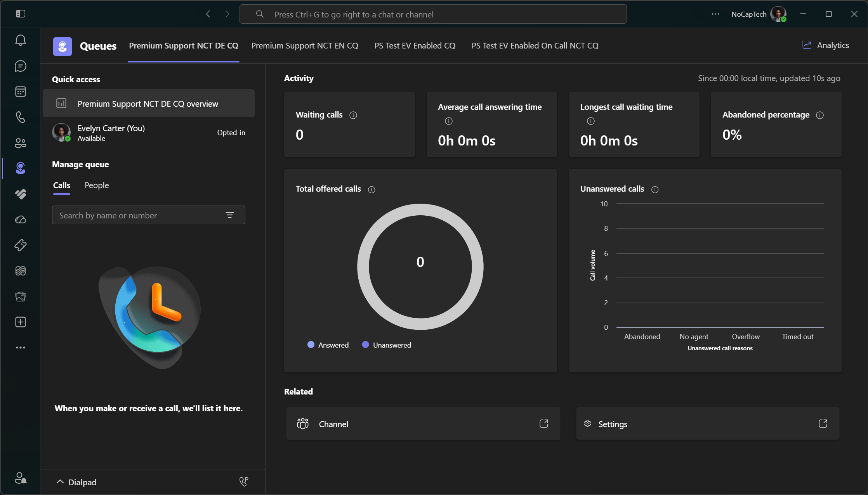Go forward with the right arrow
Screen dimensions: 868x495
(x=227, y=14)
